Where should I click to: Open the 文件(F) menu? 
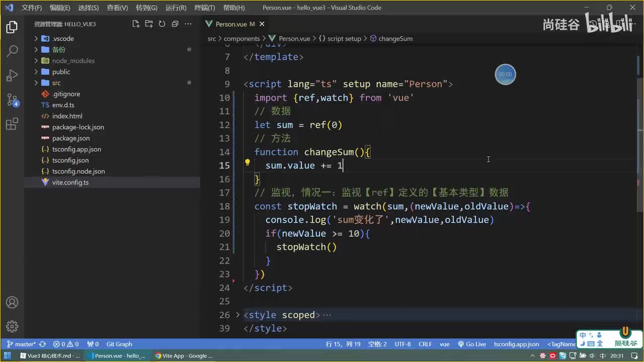click(x=32, y=8)
